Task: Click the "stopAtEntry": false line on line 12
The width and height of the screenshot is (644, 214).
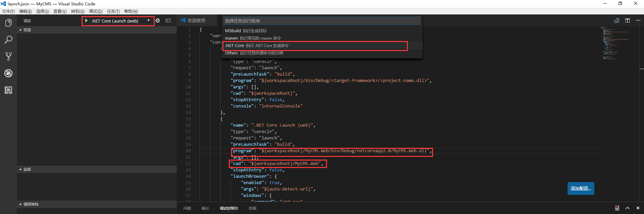Action: tap(258, 100)
